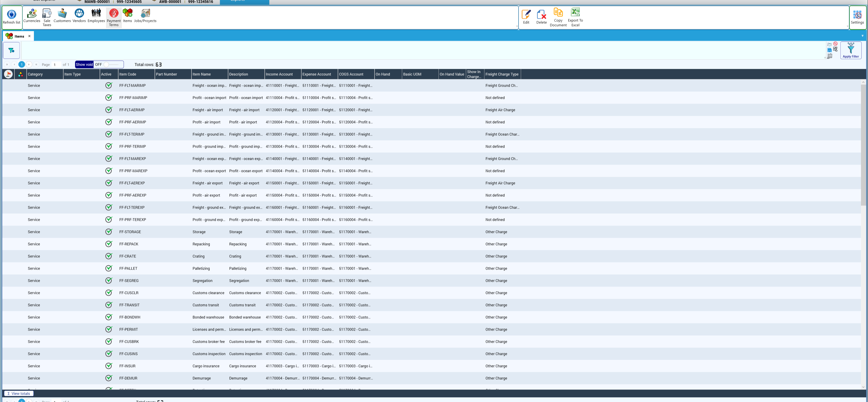868x402 pixels.
Task: Open the Payment Terms list
Action: pos(114,18)
